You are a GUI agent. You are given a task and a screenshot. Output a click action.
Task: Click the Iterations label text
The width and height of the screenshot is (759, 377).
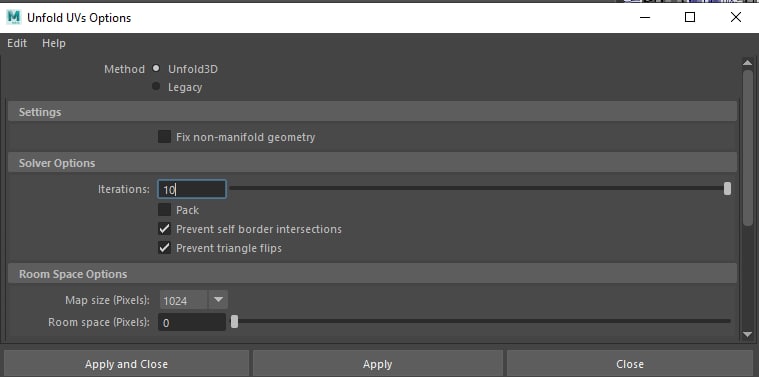[124, 189]
